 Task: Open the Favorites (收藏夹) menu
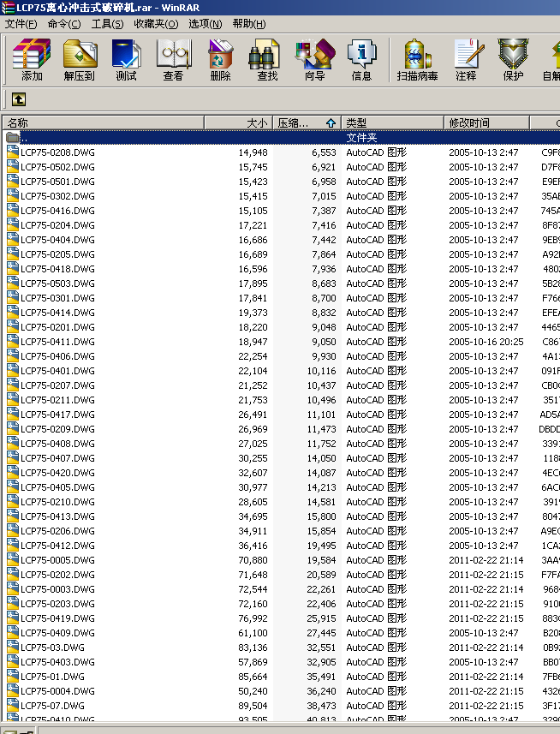tap(156, 24)
